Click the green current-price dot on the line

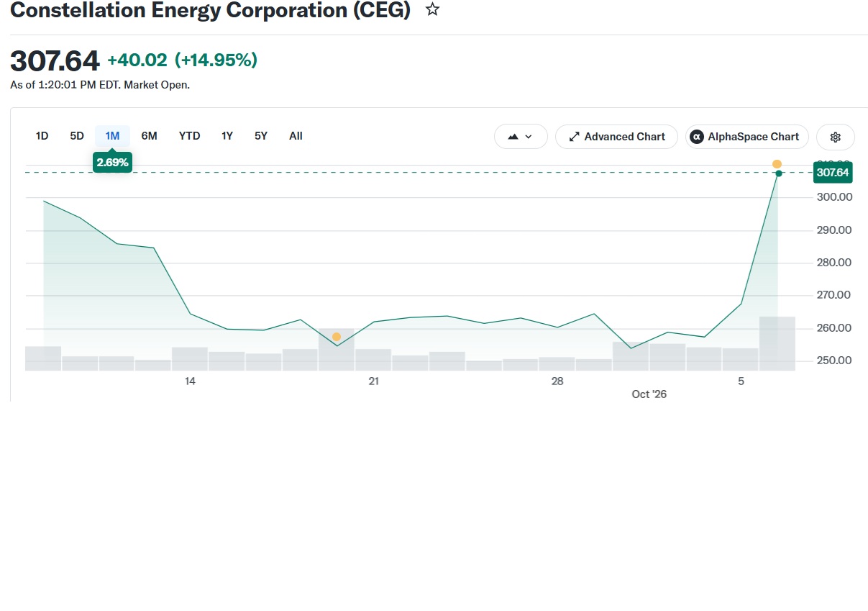(779, 173)
